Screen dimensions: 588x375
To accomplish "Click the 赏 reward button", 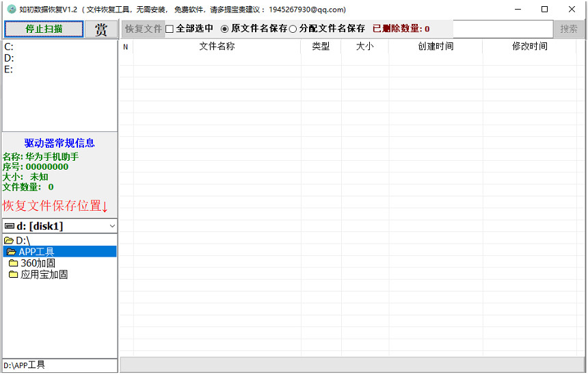I will [x=101, y=29].
